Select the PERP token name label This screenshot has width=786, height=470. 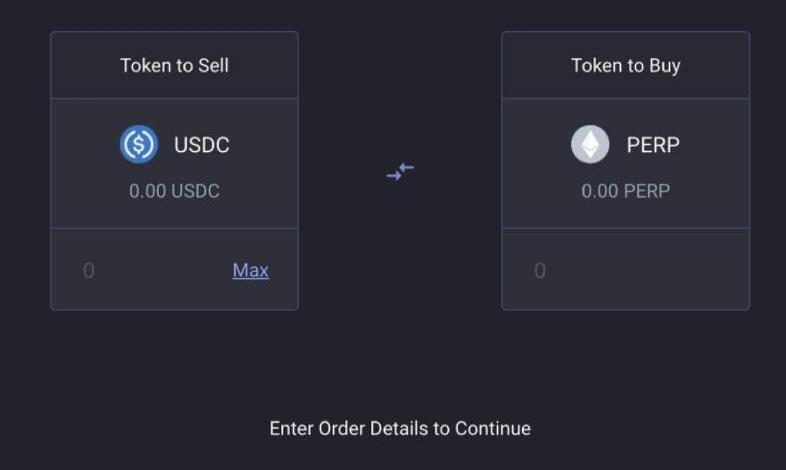tap(653, 145)
